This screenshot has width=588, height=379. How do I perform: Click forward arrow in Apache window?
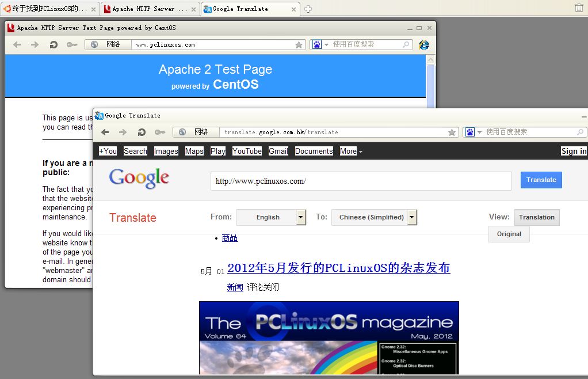click(35, 45)
